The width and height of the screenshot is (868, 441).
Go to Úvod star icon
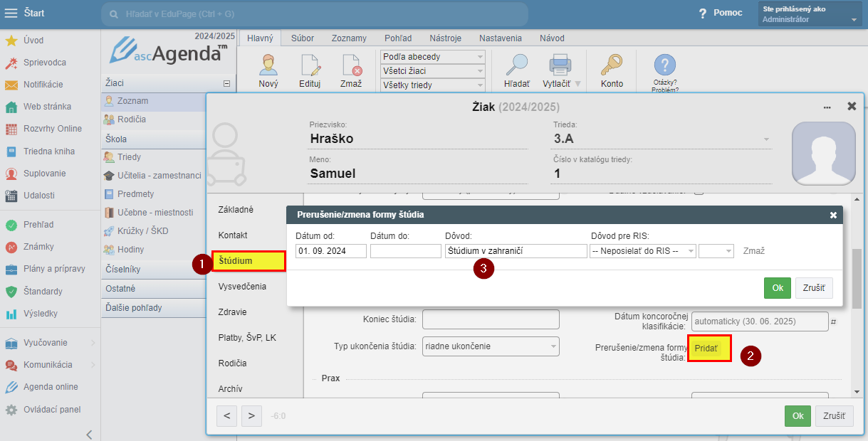coord(11,41)
